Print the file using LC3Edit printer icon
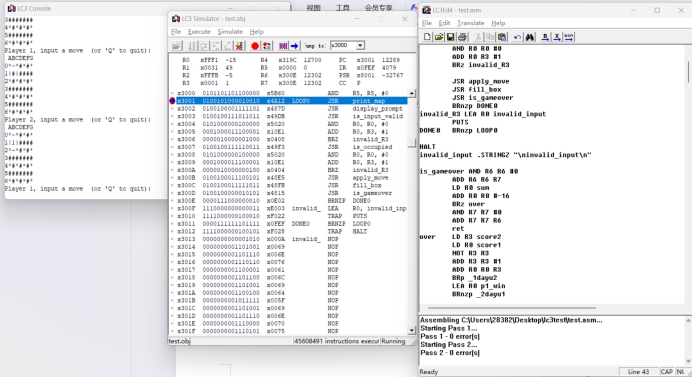The height and width of the screenshot is (377, 692). 463,37
